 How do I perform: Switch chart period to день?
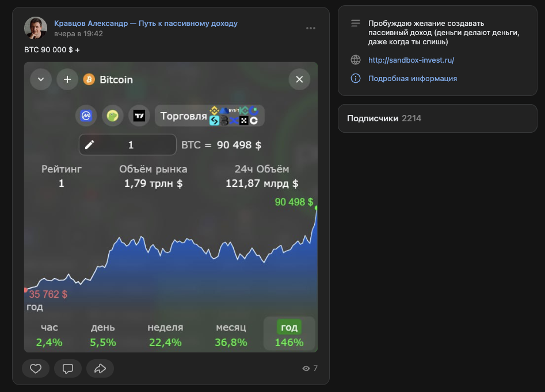(x=103, y=335)
